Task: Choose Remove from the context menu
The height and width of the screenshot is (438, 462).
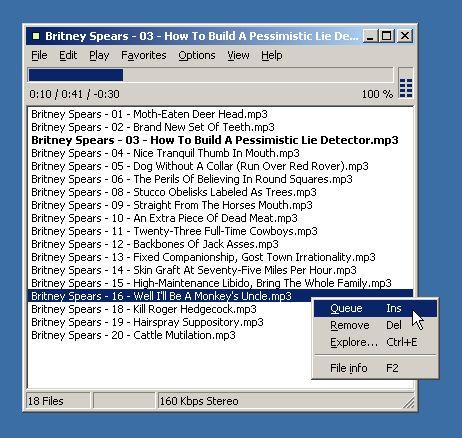Action: coord(375,325)
